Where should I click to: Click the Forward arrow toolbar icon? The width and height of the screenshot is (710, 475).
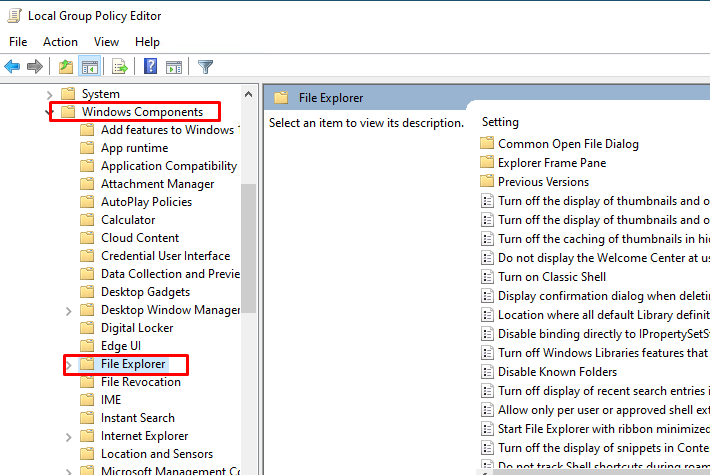click(35, 67)
